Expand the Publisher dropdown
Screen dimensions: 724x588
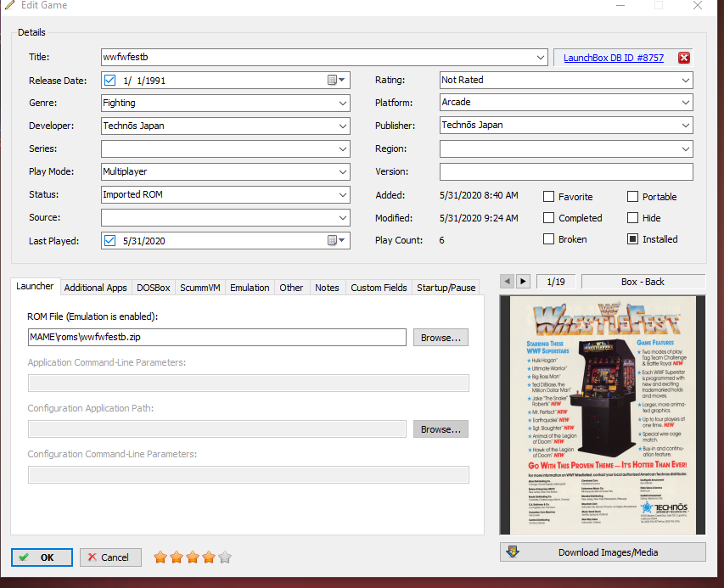click(686, 125)
